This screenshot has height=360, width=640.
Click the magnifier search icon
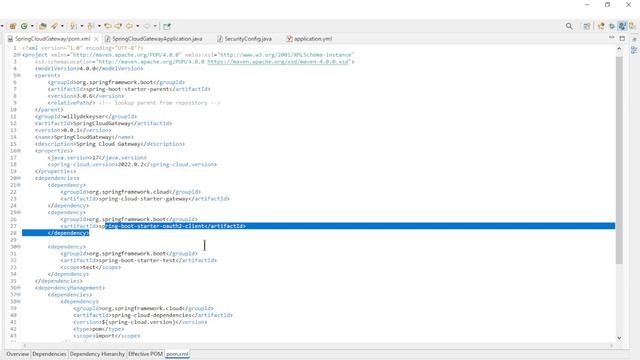[569, 26]
